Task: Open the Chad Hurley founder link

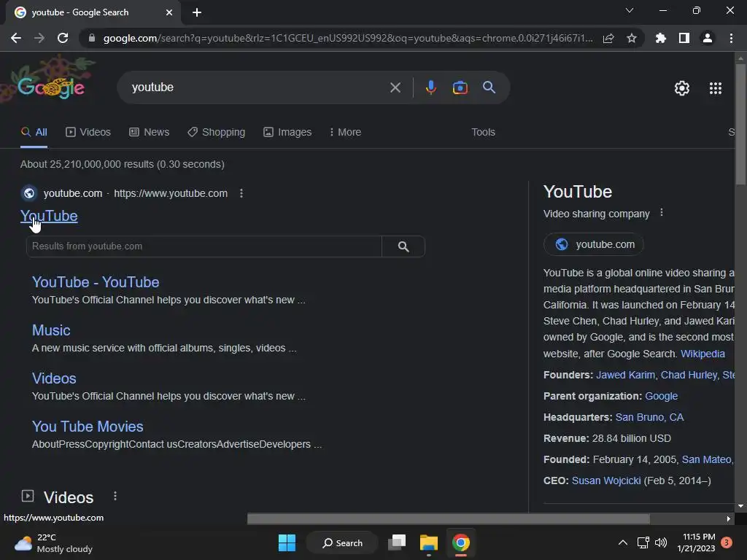Action: click(689, 375)
